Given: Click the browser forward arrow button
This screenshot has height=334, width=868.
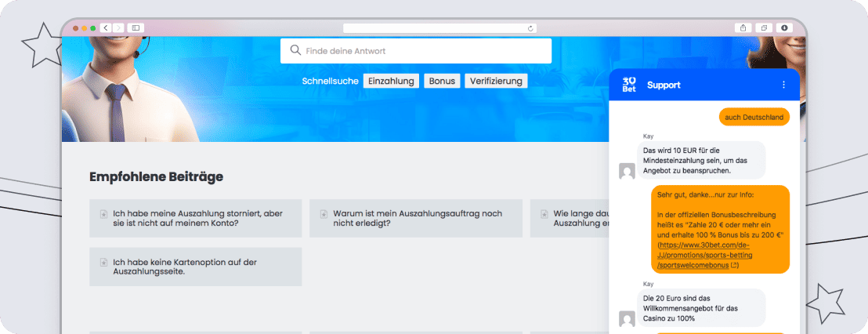Looking at the screenshot, I should point(118,27).
